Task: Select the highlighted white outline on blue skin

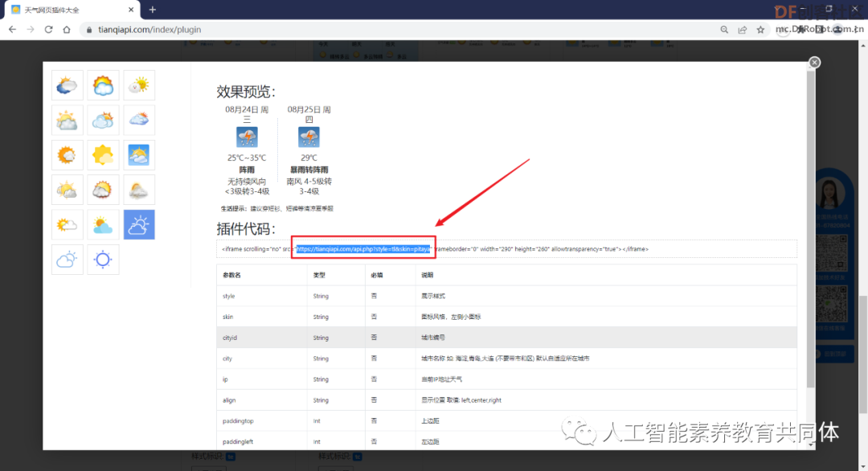Action: [x=139, y=225]
